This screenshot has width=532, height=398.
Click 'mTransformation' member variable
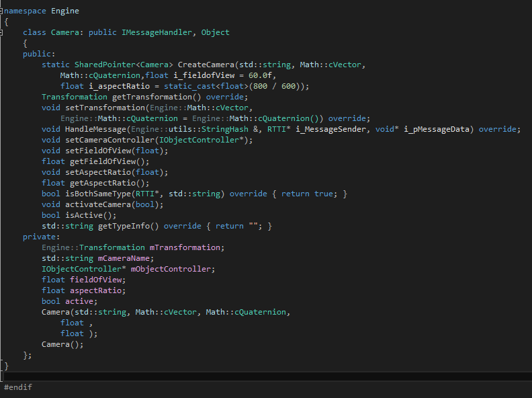[x=185, y=247]
